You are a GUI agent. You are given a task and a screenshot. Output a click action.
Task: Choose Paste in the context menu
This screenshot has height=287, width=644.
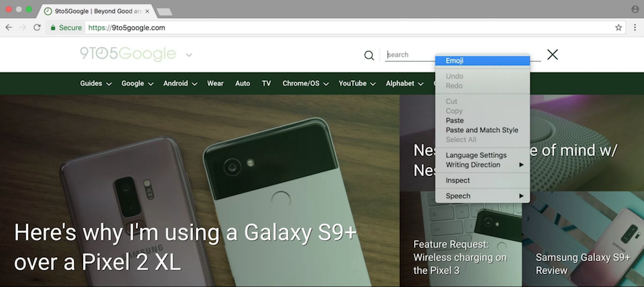(482, 121)
